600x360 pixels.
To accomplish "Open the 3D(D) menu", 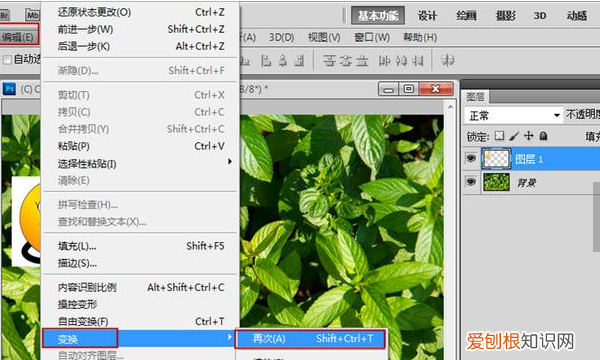I will pos(281,37).
